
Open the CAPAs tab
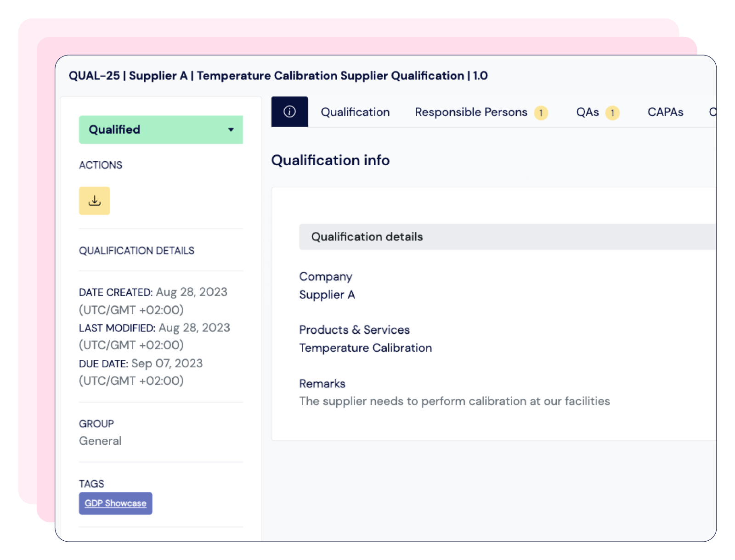pyautogui.click(x=665, y=112)
